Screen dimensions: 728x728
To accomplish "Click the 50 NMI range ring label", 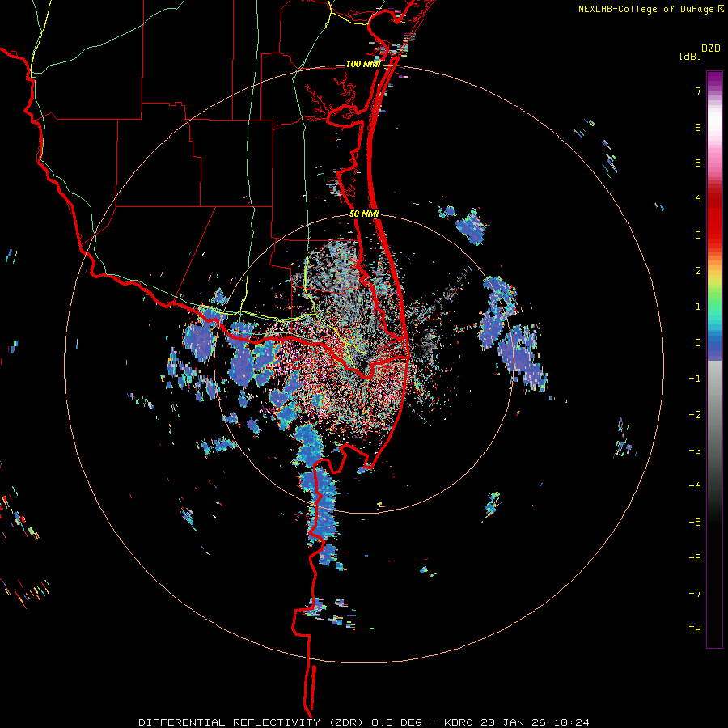I will [x=364, y=214].
